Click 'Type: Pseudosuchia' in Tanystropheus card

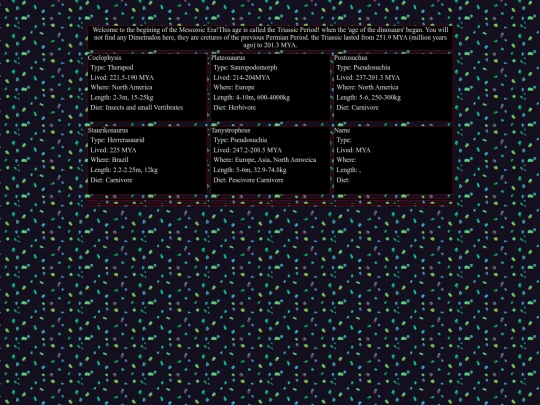pyautogui.click(x=240, y=140)
